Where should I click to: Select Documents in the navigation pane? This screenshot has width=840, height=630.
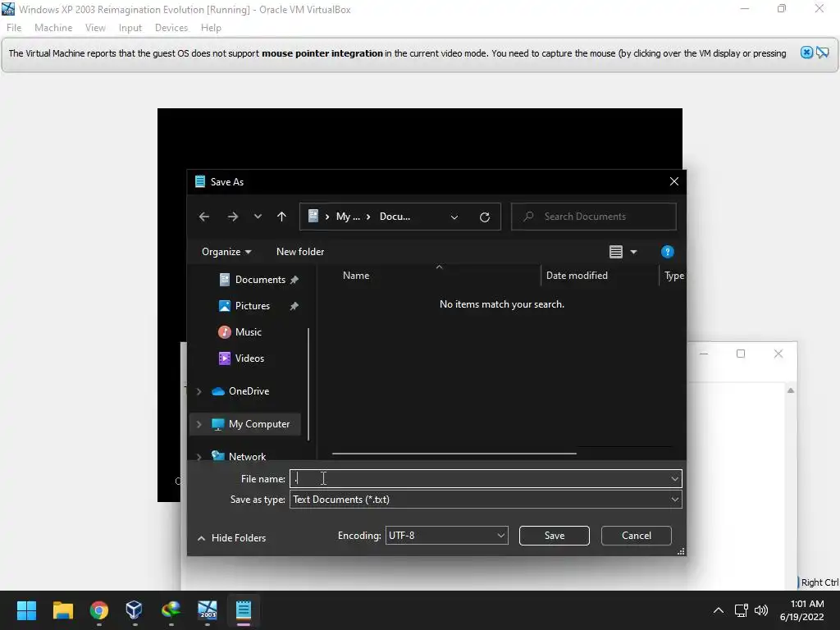tap(260, 280)
